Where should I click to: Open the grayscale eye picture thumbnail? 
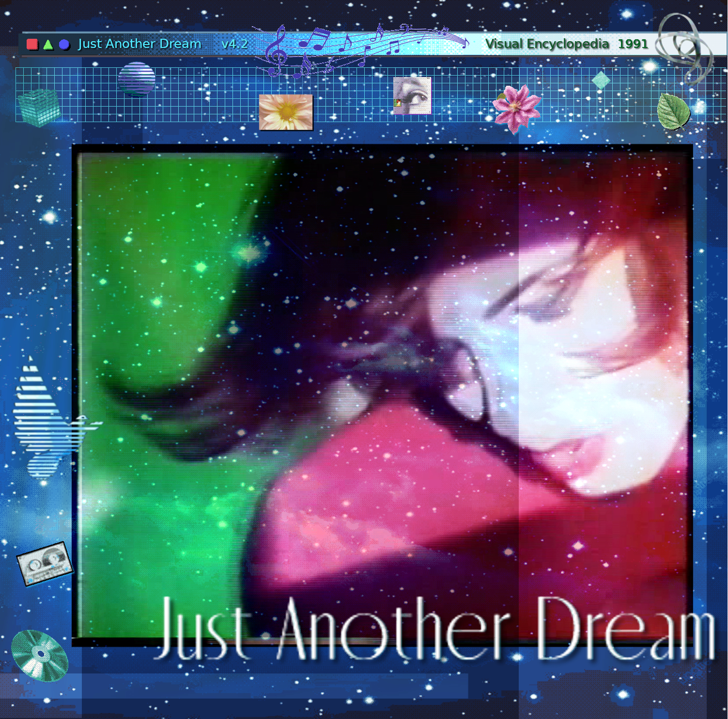[x=412, y=96]
